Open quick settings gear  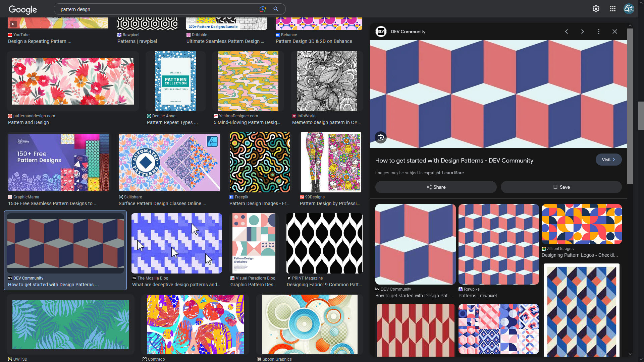coord(596,9)
